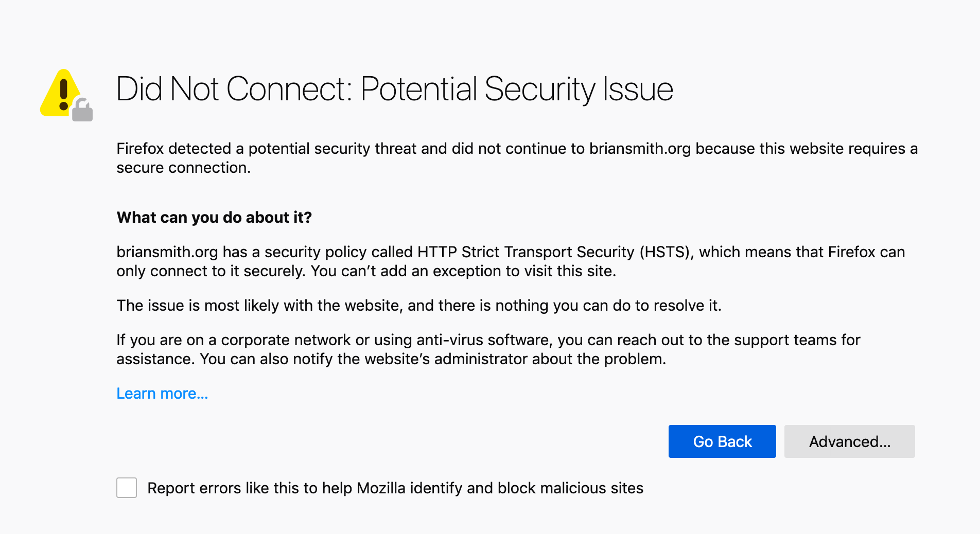This screenshot has height=534, width=980.
Task: Click the blue Go Back button to return
Action: point(722,441)
